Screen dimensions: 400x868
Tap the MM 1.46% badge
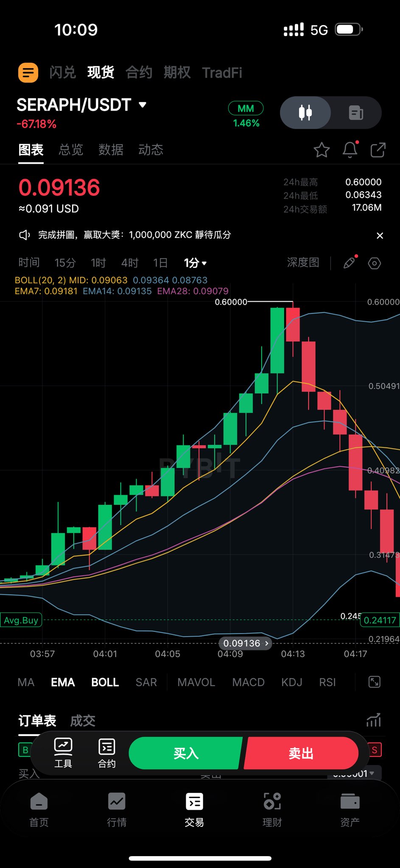246,115
